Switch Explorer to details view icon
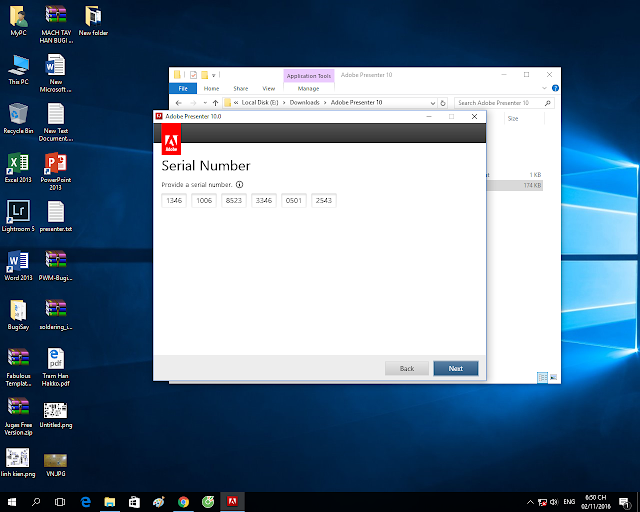This screenshot has width=640, height=512. coord(542,377)
